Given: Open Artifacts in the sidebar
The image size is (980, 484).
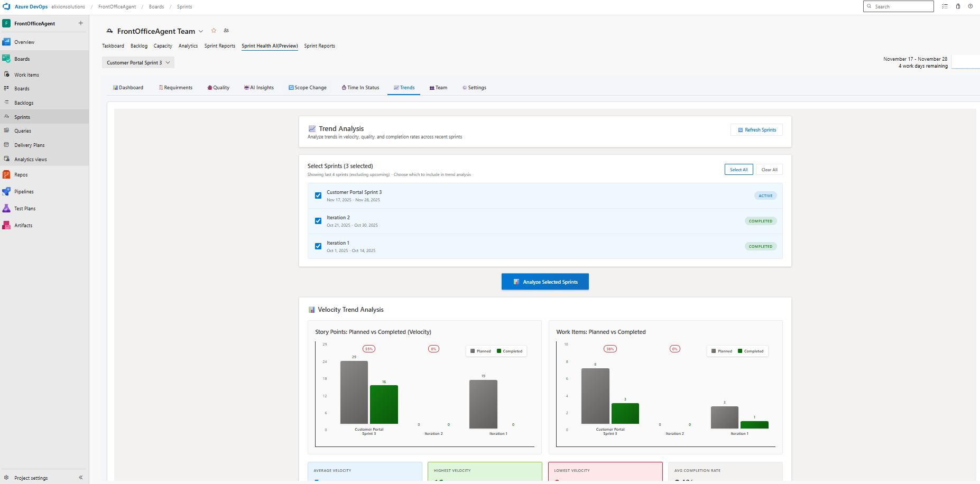Looking at the screenshot, I should [23, 226].
